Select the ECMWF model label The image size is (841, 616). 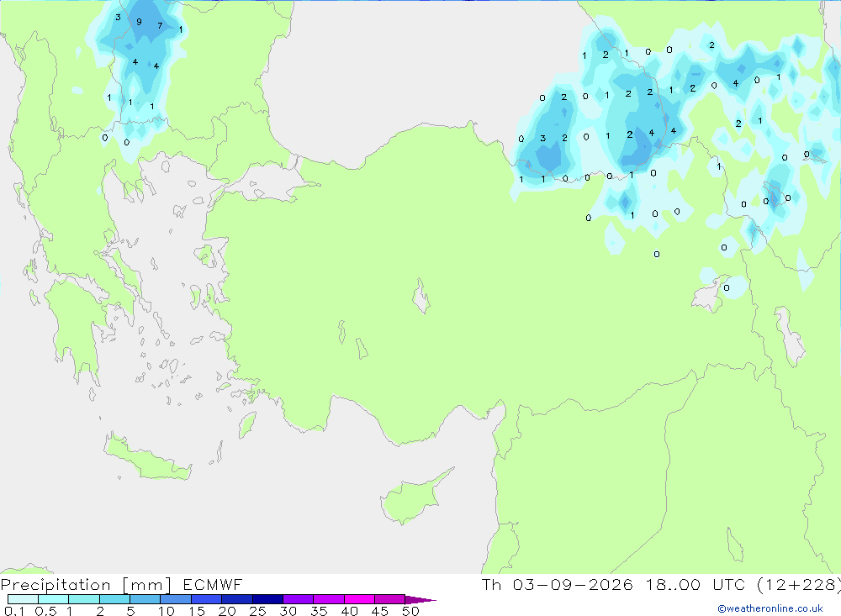[x=213, y=584]
